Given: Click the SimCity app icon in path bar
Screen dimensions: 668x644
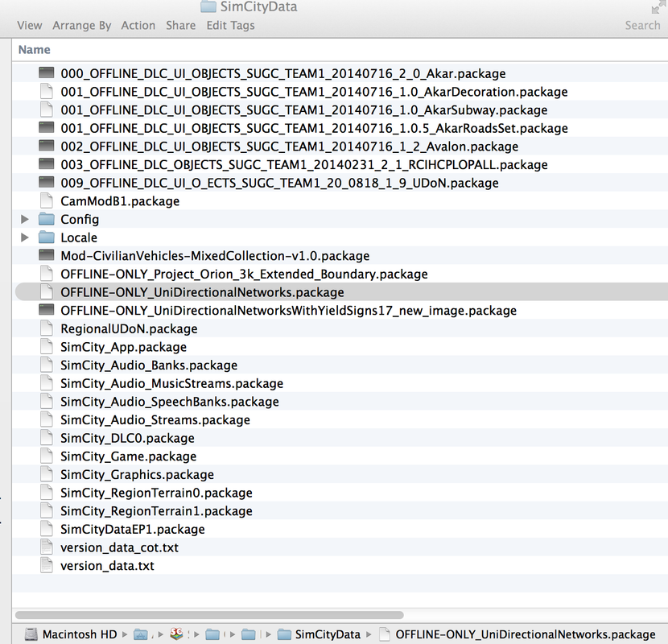Looking at the screenshot, I should click(176, 634).
